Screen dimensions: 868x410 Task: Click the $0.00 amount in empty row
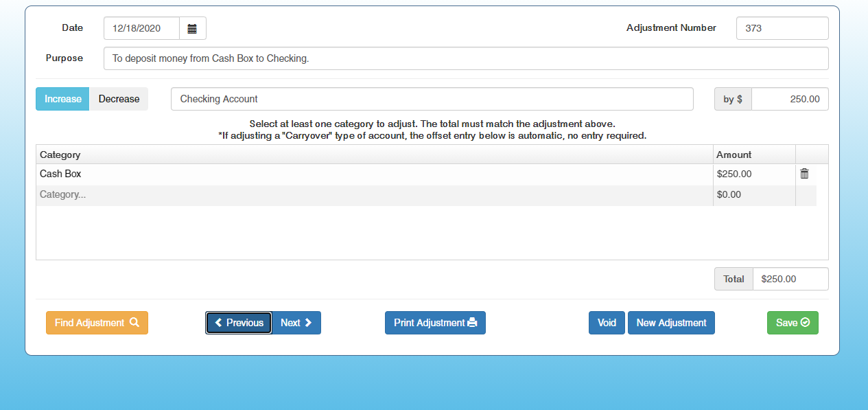coord(753,195)
